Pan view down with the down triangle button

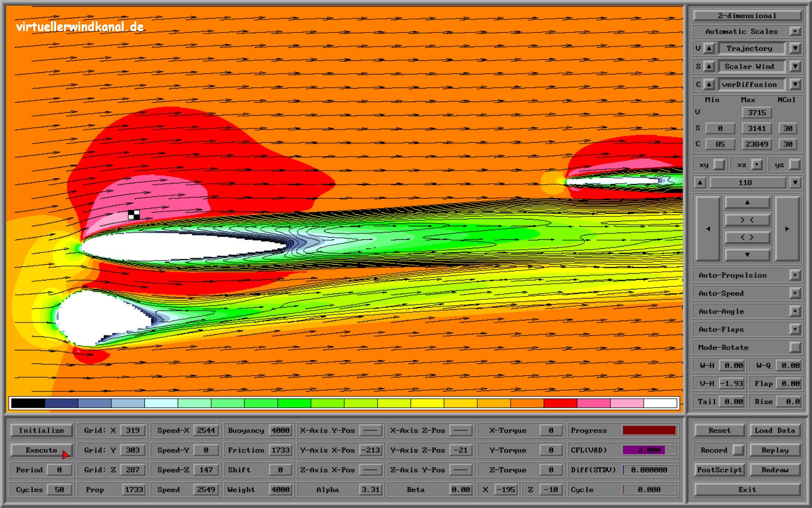[747, 255]
